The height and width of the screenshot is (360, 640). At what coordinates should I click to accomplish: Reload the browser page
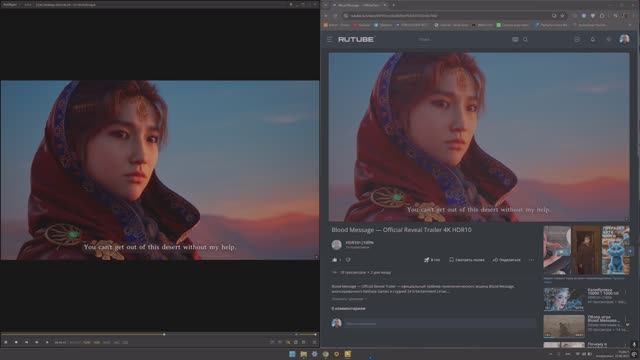pos(335,16)
